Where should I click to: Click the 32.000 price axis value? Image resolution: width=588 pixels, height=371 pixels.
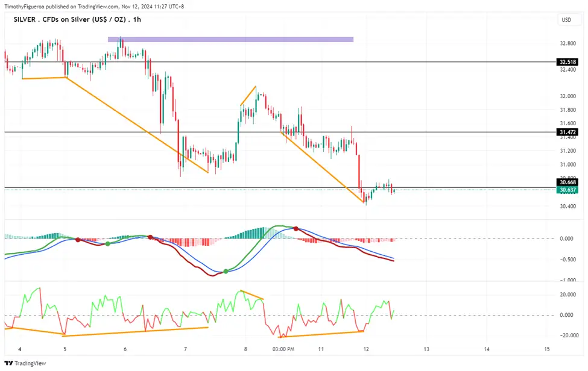[x=567, y=96]
